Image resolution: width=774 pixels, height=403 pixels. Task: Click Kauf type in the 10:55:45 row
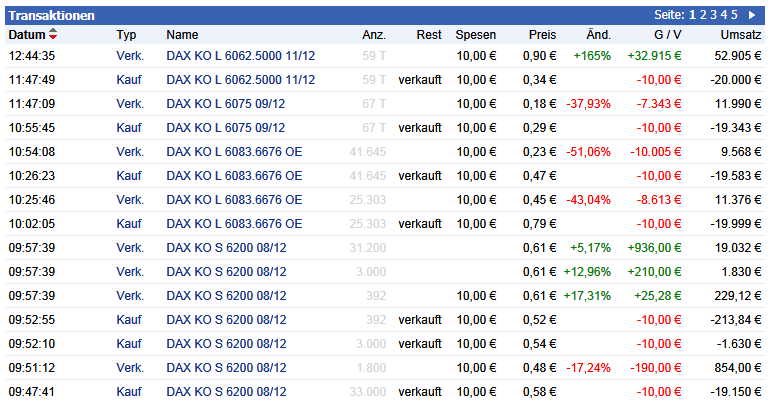[x=129, y=127]
